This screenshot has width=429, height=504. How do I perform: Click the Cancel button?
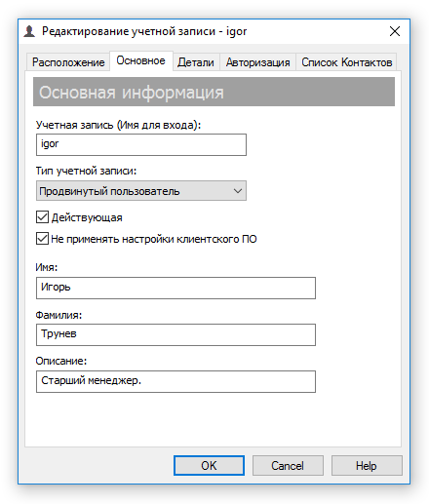coord(288,465)
